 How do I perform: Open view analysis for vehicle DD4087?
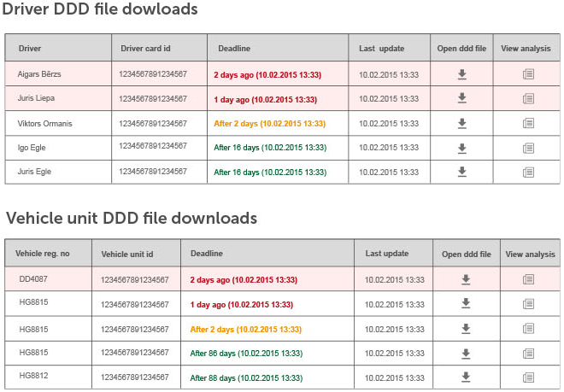(529, 279)
